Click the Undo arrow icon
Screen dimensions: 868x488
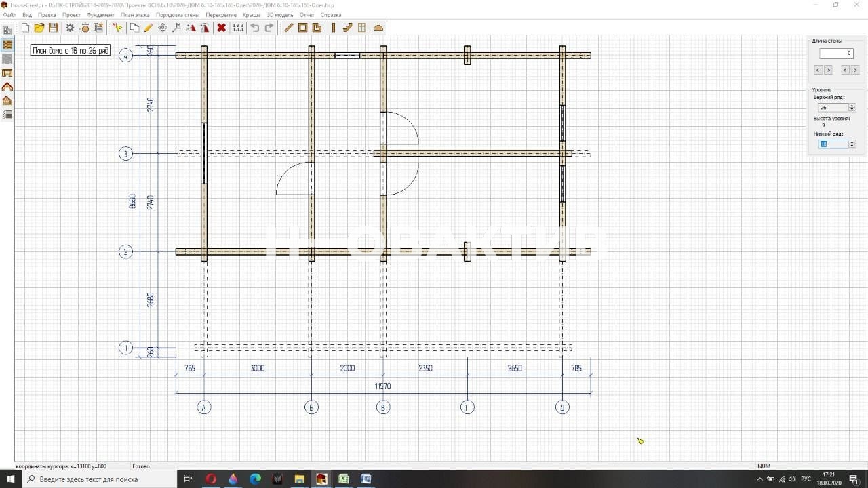255,28
